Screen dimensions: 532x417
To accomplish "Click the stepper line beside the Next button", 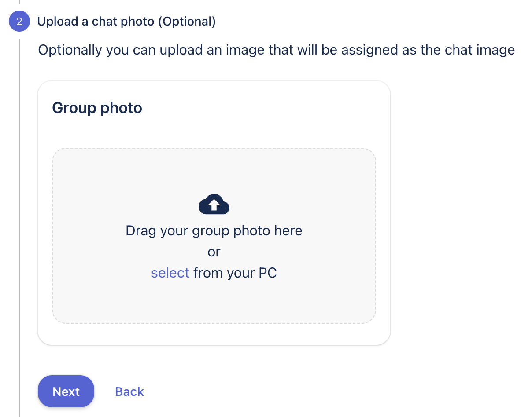I will tap(20, 391).
